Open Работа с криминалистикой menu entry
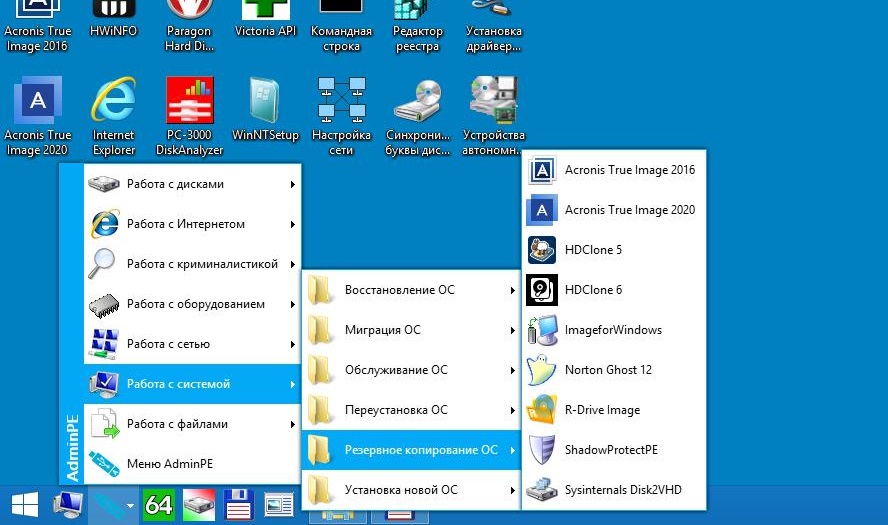This screenshot has height=525, width=888. 192,264
